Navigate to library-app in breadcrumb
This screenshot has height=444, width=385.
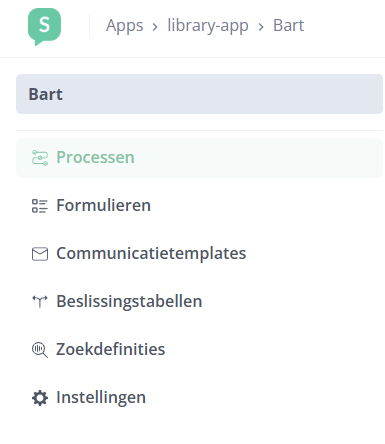coord(208,26)
